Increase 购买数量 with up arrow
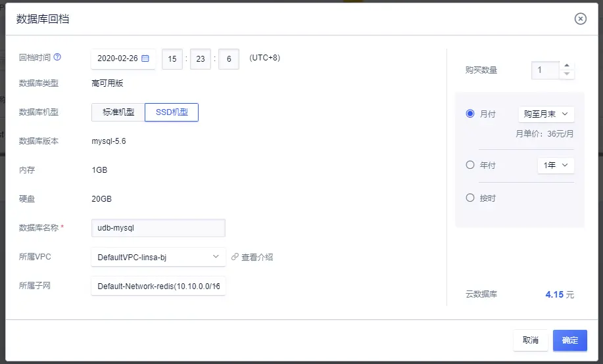603x364 pixels. tap(567, 65)
